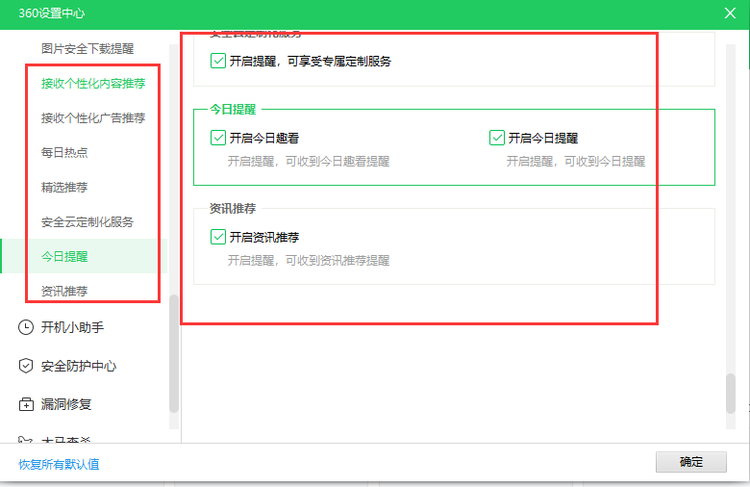Click the shield icon beside 安全防护中心
Screen dimensions: 750x487
tap(26, 366)
